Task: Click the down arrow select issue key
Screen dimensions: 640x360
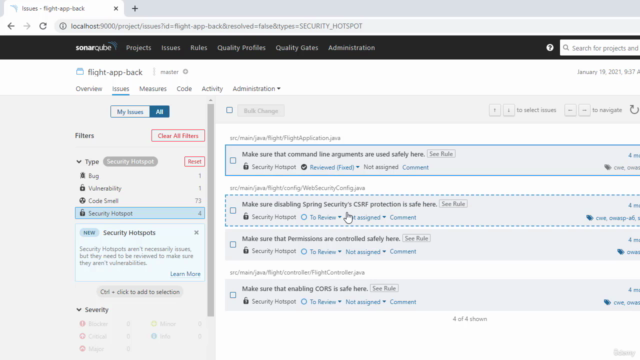Action: [x=509, y=110]
